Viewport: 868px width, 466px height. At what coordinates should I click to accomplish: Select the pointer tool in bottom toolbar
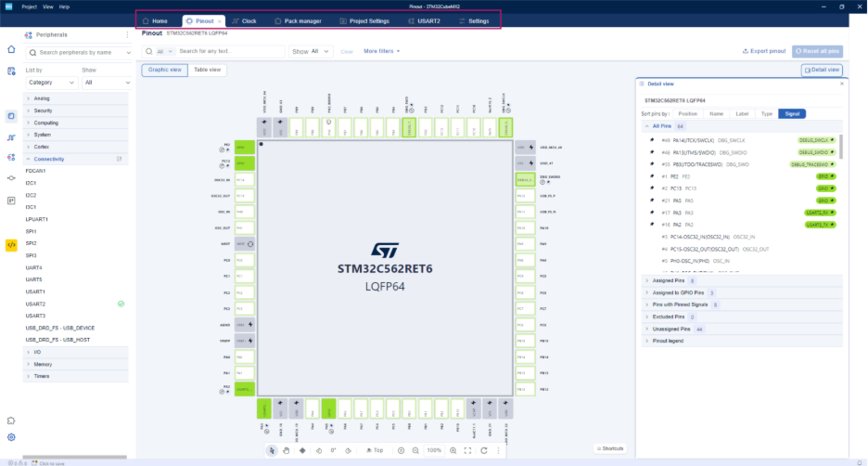coord(272,450)
